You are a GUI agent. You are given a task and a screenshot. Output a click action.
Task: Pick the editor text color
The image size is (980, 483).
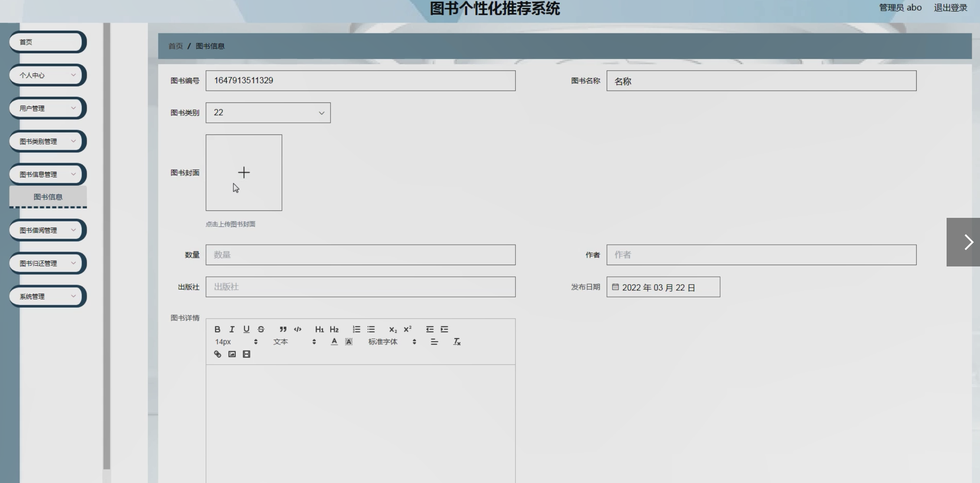(334, 342)
